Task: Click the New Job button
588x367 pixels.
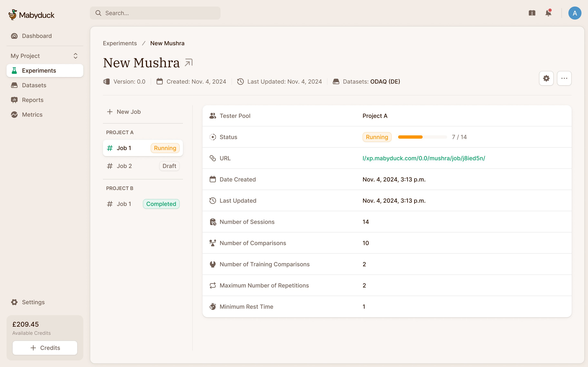Action: tap(124, 112)
